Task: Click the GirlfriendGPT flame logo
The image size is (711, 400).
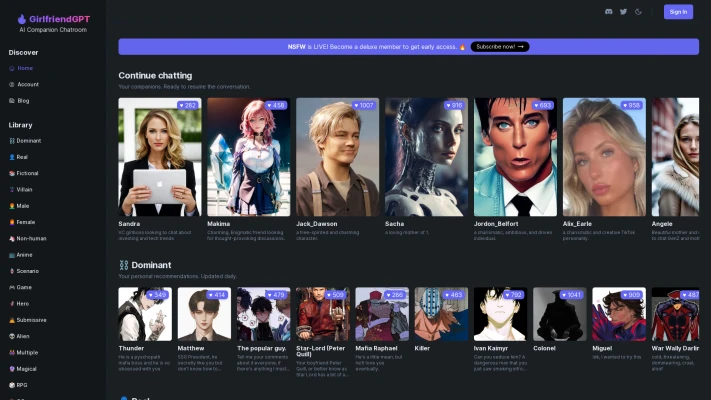Action: pyautogui.click(x=21, y=19)
